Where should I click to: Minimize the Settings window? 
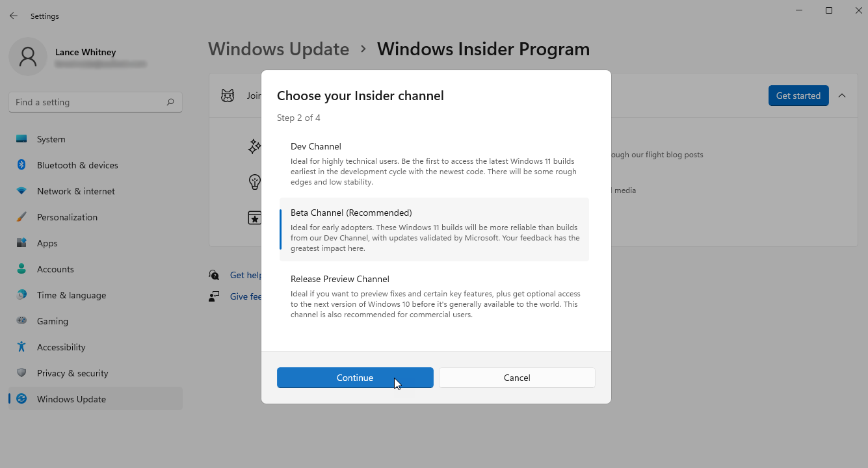tap(799, 10)
